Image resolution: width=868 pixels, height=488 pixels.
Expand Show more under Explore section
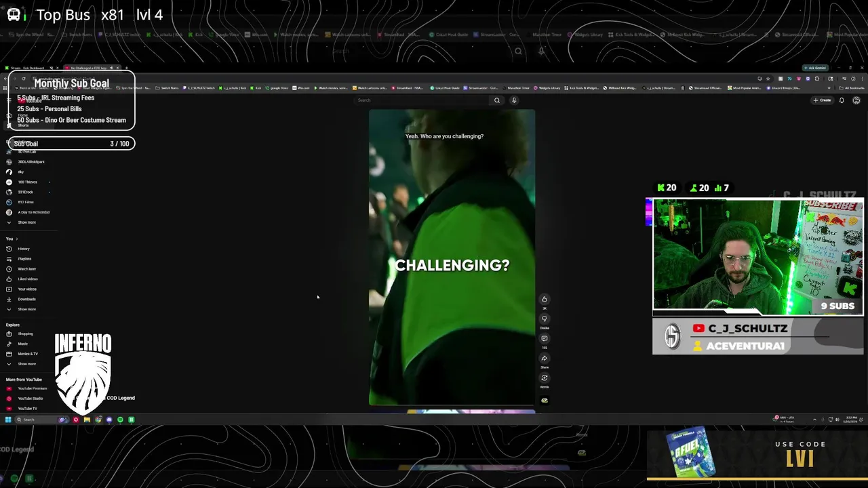point(27,364)
